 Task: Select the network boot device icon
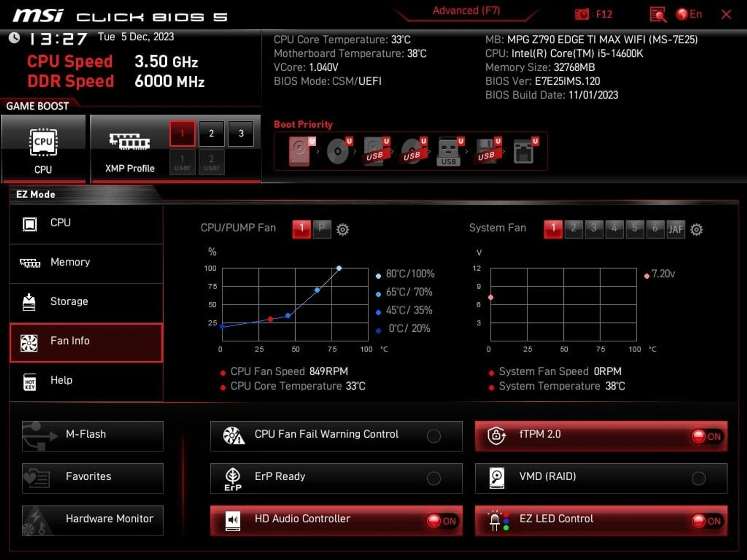click(x=525, y=150)
